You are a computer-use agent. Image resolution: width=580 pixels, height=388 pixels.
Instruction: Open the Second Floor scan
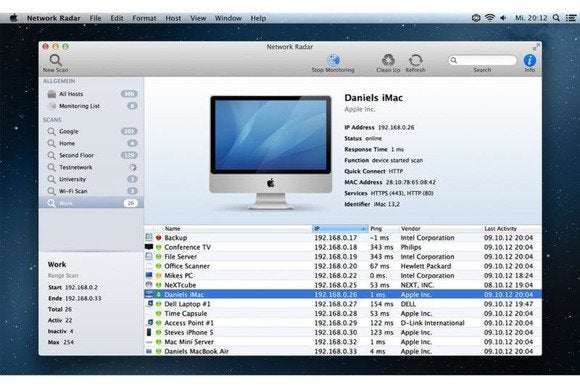click(x=91, y=155)
